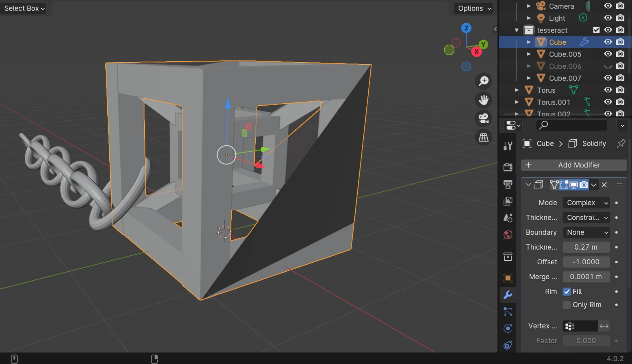The width and height of the screenshot is (632, 364).
Task: Open the World properties tab
Action: [508, 235]
